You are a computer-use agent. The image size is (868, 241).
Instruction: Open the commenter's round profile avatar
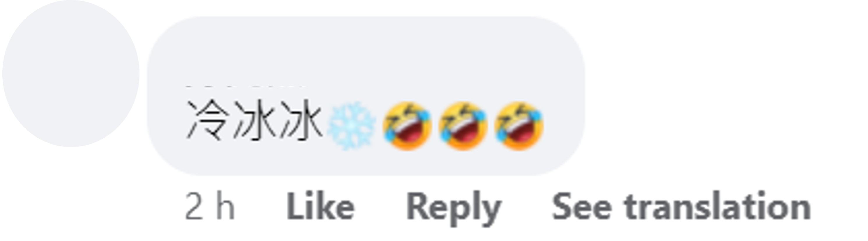coord(71,73)
